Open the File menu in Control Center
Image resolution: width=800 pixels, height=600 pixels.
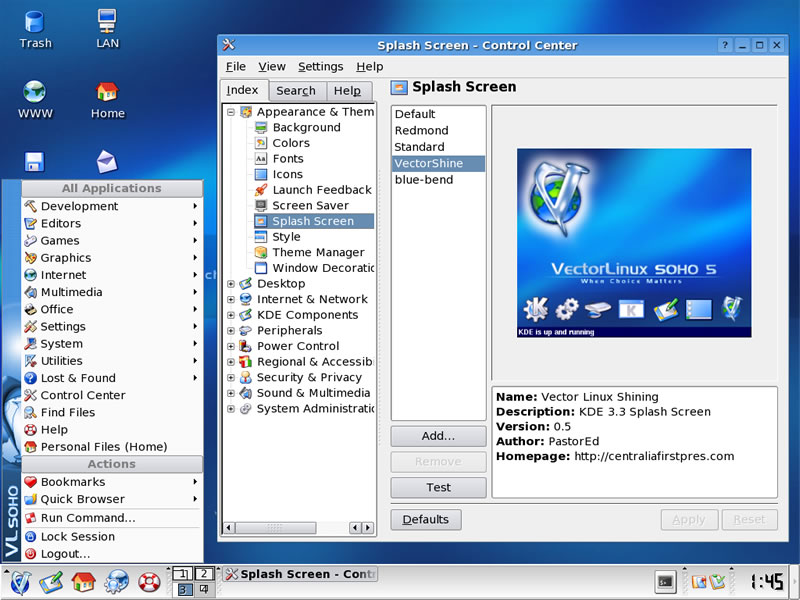point(236,66)
